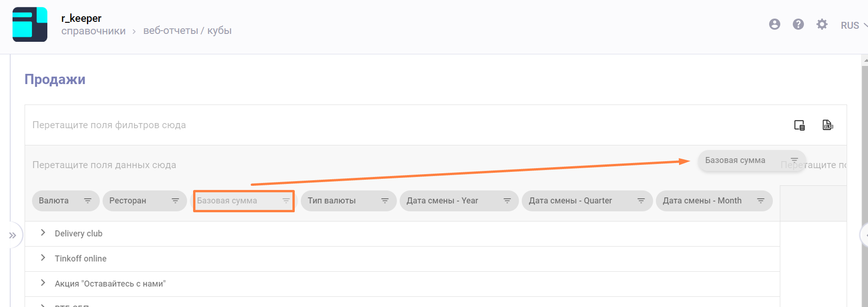Click the веб-отчеты / кубы breadcrumb
Screen dimensions: 868x307
187,31
